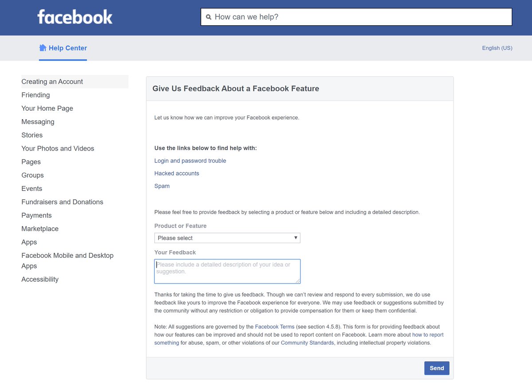Select the Pages help topic

tap(31, 162)
